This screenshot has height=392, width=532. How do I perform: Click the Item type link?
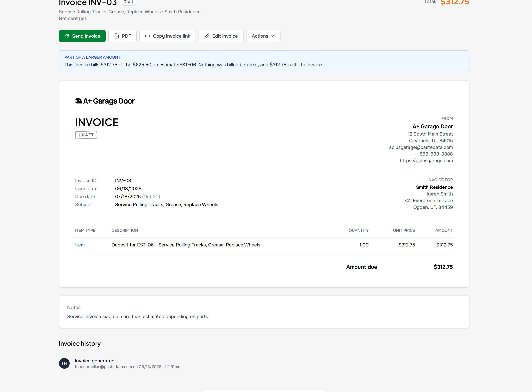[80, 245]
